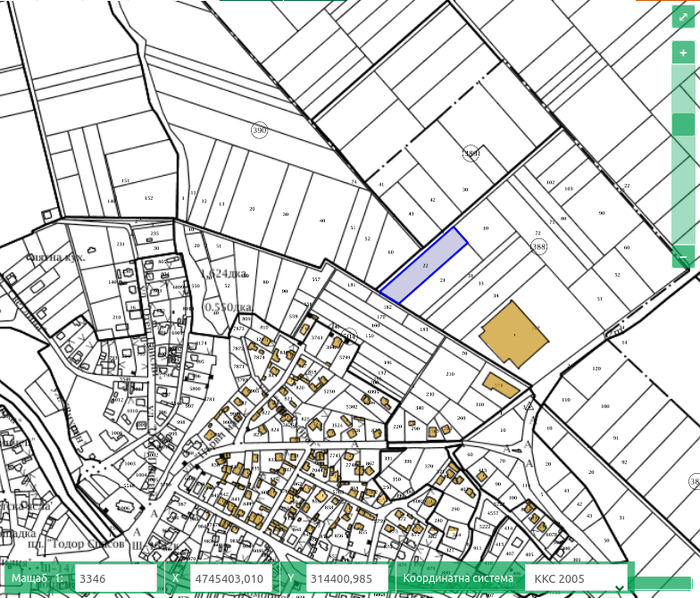The image size is (700, 598).
Task: Zoom in with the plus button
Action: [682, 54]
